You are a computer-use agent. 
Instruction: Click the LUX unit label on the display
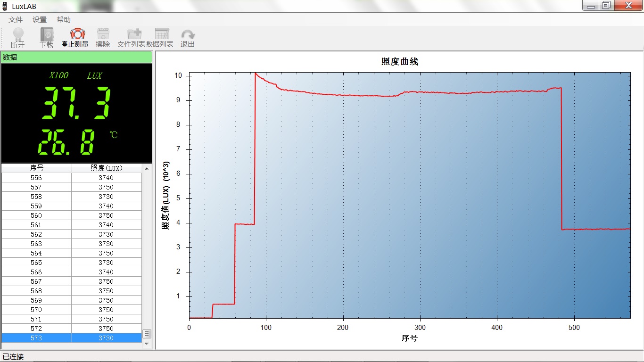click(94, 75)
